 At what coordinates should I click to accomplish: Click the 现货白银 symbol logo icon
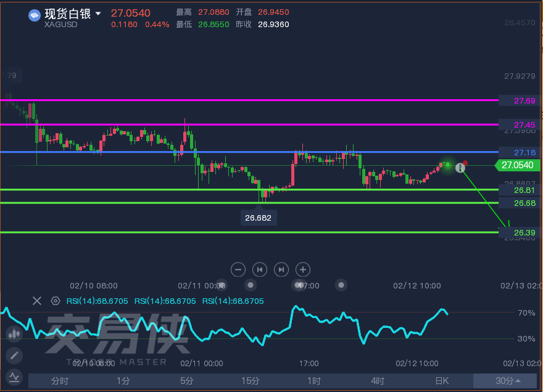[x=35, y=15]
